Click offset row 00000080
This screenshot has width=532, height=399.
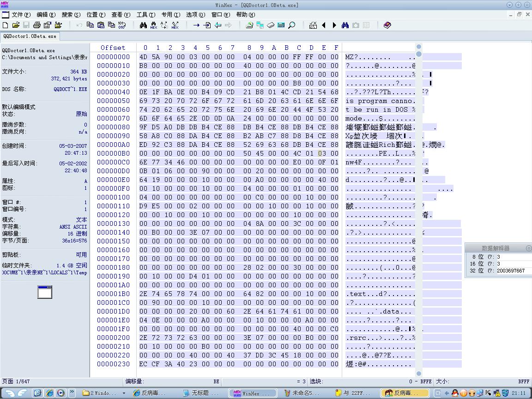click(x=113, y=127)
